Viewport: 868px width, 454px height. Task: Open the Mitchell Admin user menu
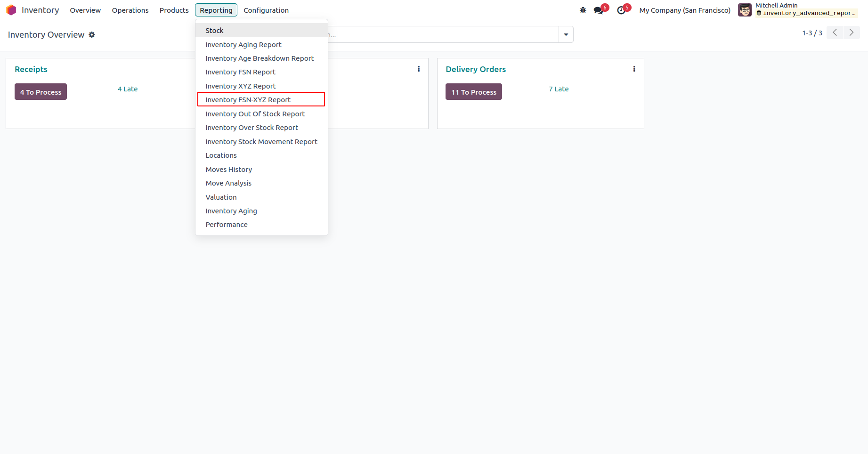coord(798,10)
